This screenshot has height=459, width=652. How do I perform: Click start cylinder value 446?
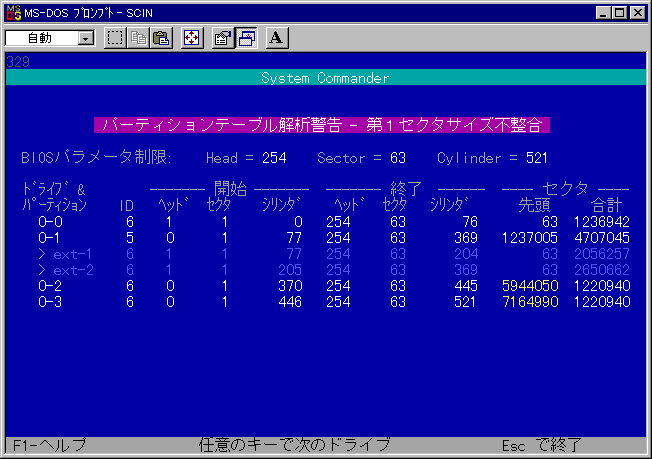point(290,302)
